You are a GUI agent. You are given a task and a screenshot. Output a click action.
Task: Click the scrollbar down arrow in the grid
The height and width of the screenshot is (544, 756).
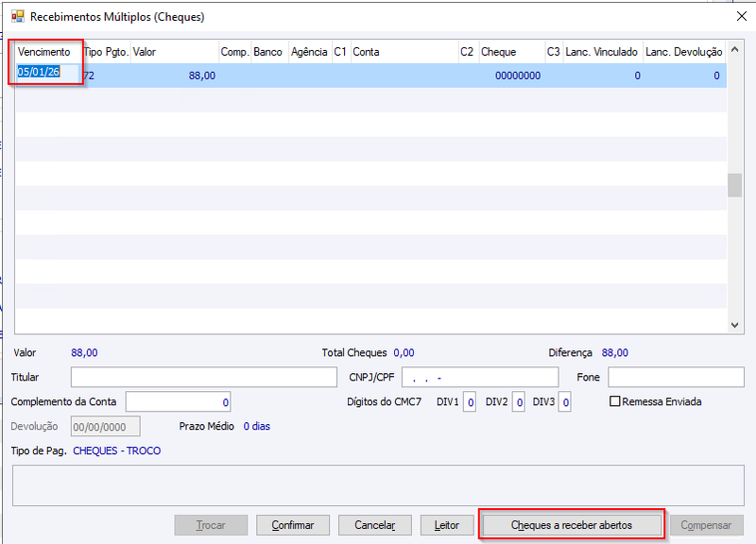click(734, 325)
